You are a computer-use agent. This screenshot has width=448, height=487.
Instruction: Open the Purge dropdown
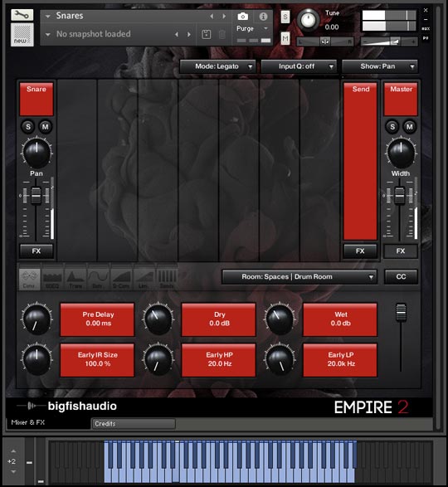252,28
